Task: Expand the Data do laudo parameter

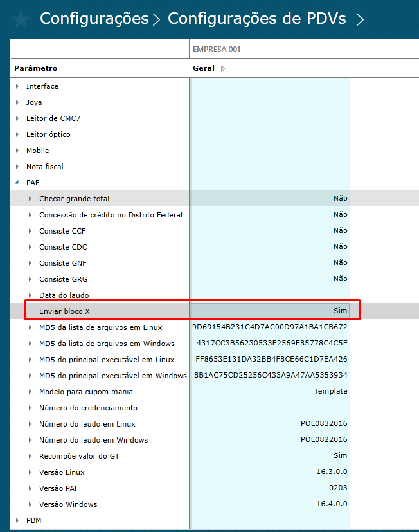Action: [30, 295]
